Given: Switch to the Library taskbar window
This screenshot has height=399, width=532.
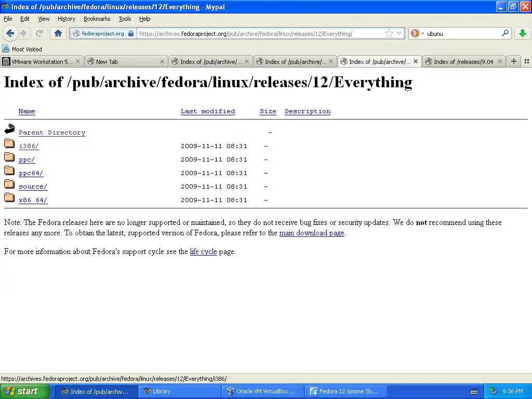Looking at the screenshot, I should click(x=179, y=392).
